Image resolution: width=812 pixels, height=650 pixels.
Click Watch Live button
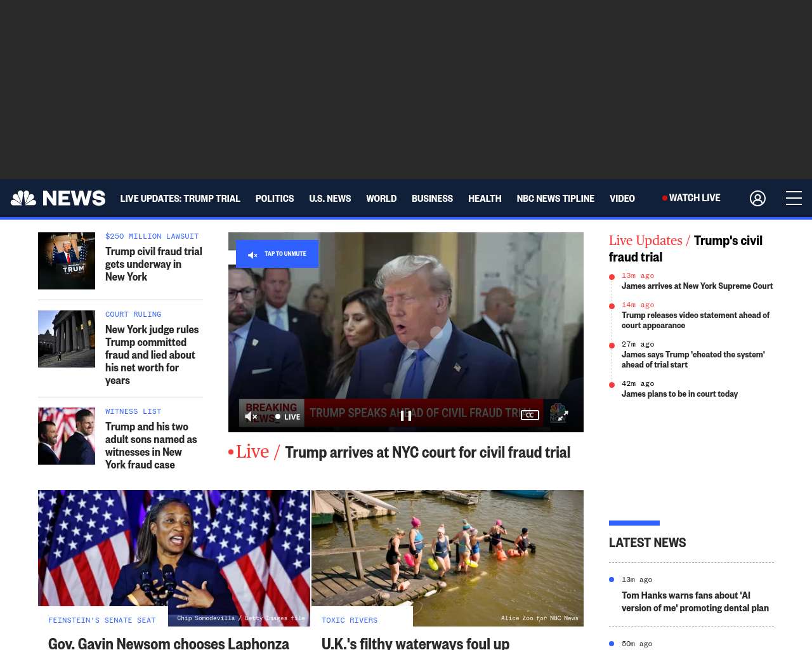click(x=691, y=198)
